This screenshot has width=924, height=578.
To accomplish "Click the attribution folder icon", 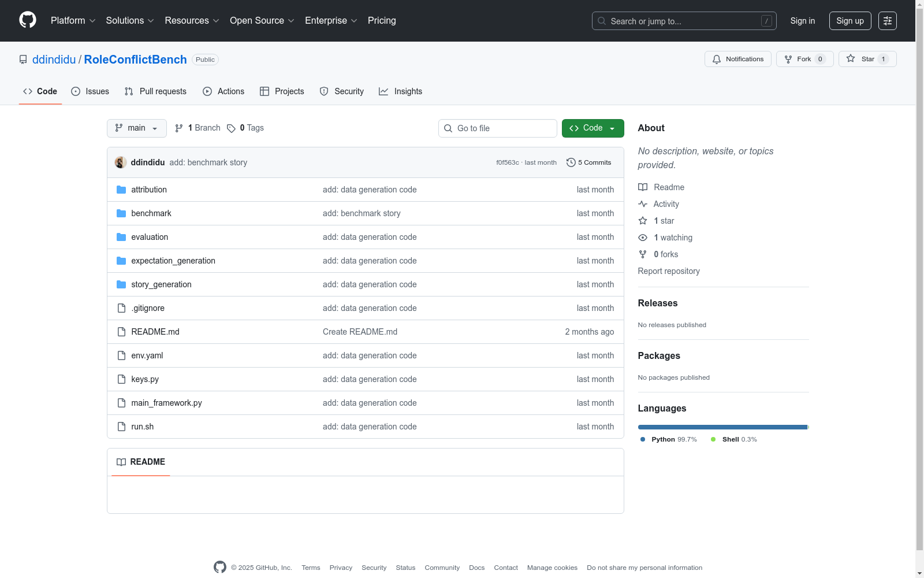I will tap(121, 190).
